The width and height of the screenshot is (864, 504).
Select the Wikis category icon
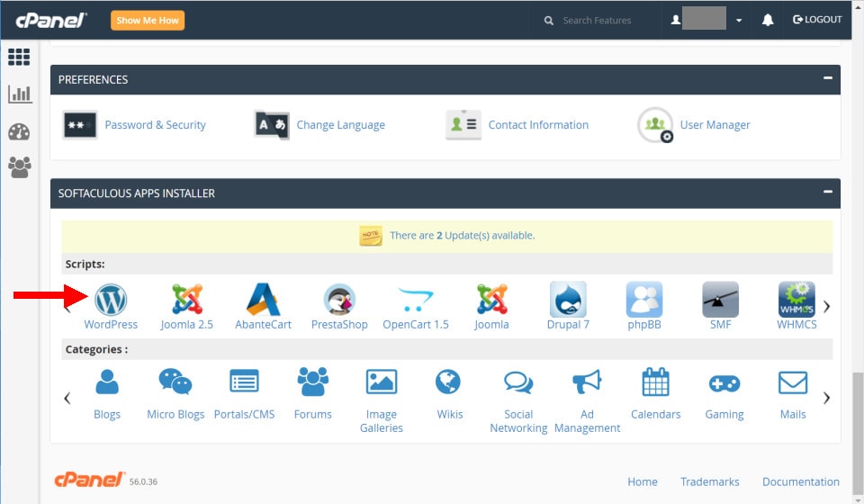click(x=448, y=382)
